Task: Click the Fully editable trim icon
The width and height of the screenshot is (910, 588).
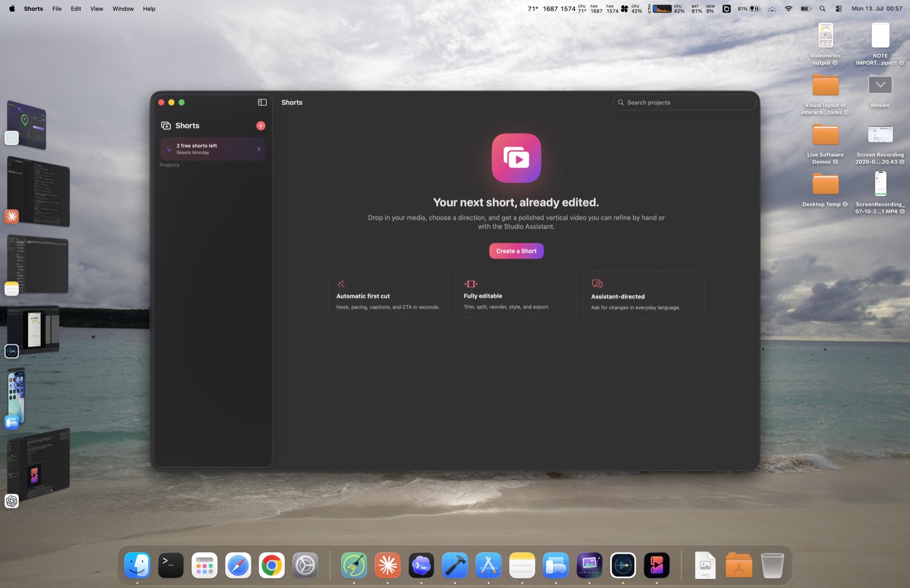Action: pos(471,284)
